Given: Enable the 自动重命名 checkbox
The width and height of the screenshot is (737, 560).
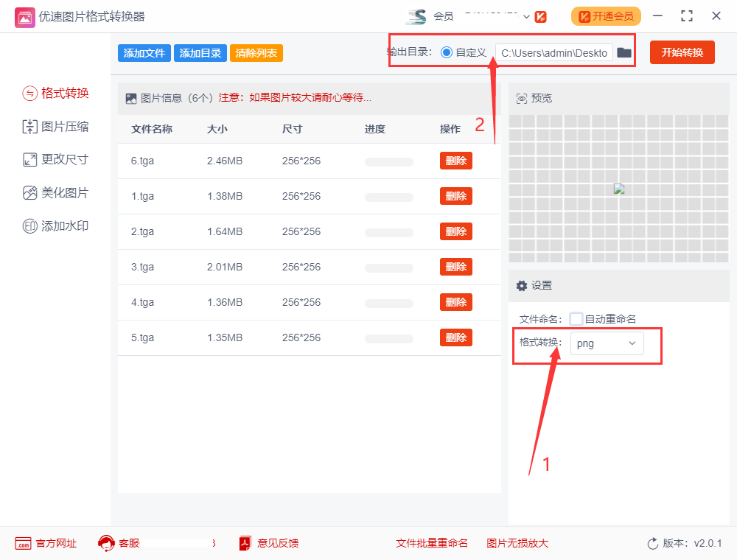Looking at the screenshot, I should coord(576,318).
